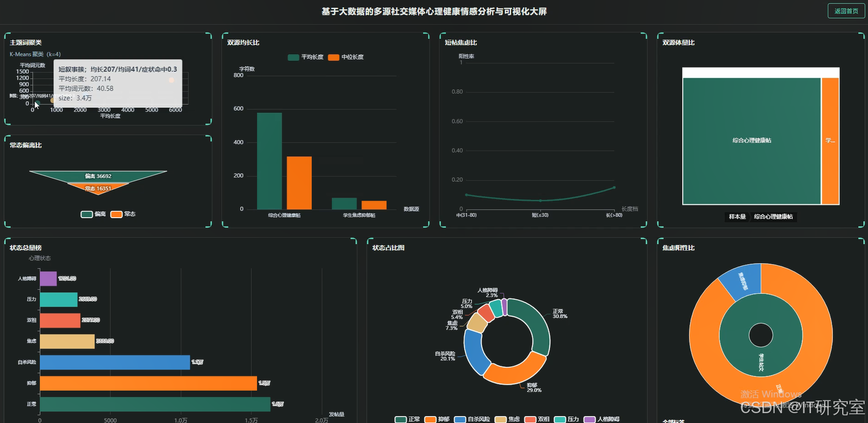The width and height of the screenshot is (868, 423).
Task: Click the 压力 teal horizontal bar
Action: point(59,299)
